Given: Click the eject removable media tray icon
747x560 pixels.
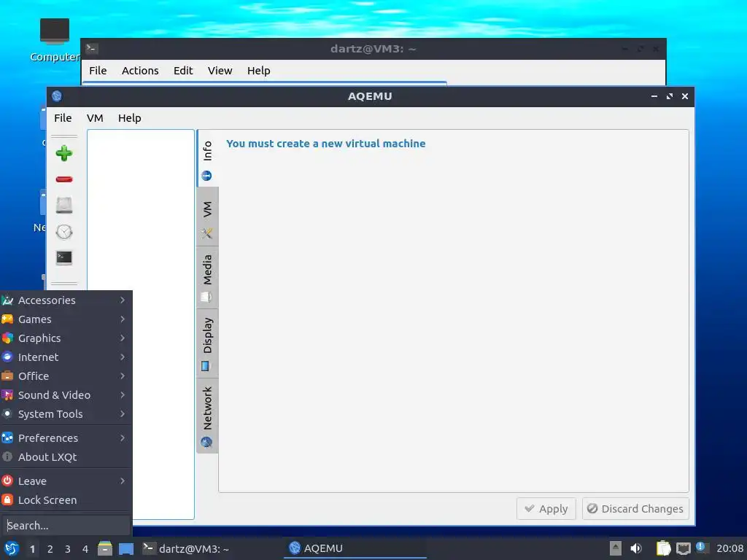Looking at the screenshot, I should coord(616,548).
